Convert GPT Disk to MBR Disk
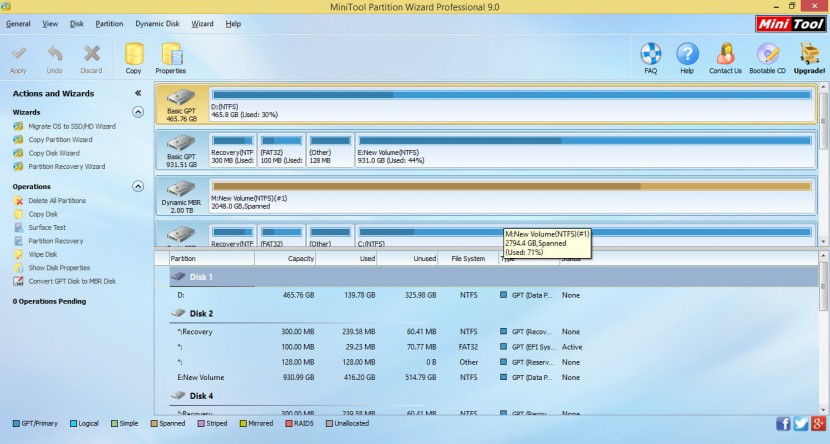Screen dimensions: 830x444 [x=72, y=281]
